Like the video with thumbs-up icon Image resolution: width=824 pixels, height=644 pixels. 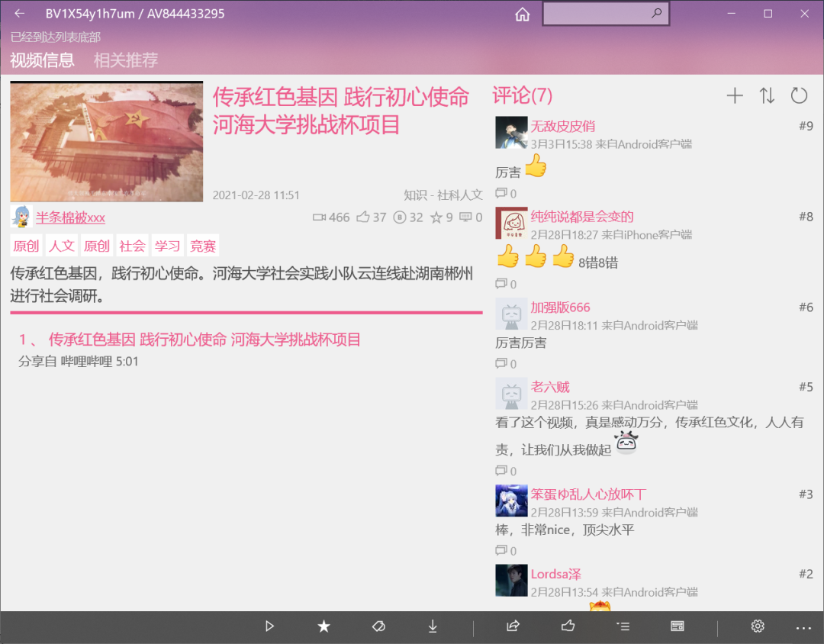(568, 626)
